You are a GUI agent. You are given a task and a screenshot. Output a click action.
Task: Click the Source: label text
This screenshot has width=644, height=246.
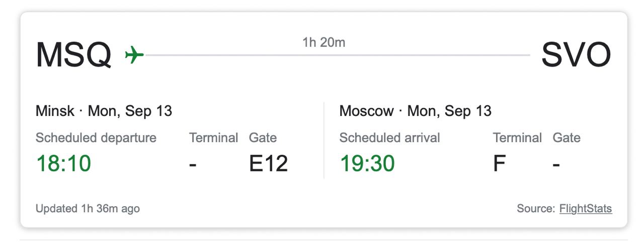[536, 209]
